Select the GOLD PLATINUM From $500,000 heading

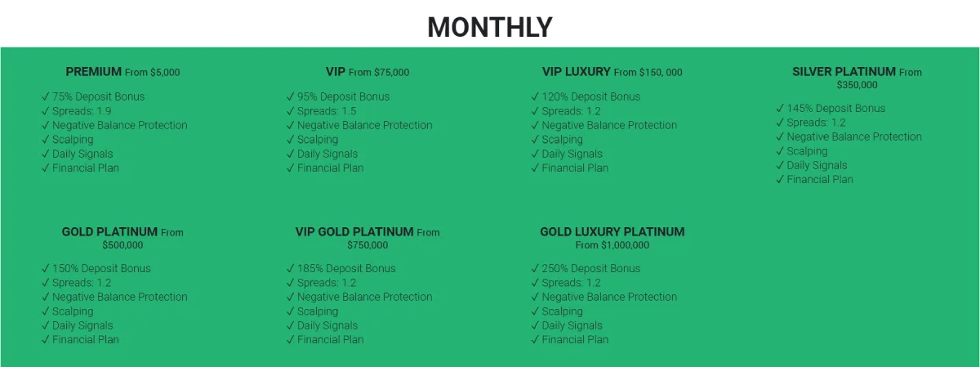click(x=122, y=238)
